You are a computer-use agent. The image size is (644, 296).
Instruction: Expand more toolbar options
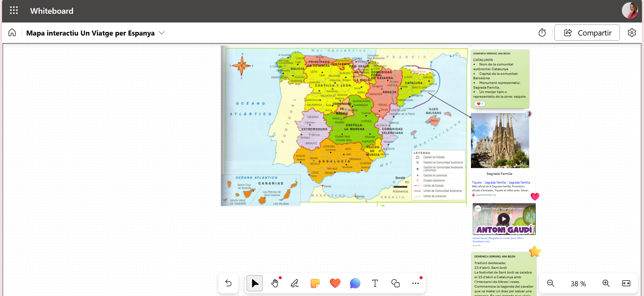(415, 283)
